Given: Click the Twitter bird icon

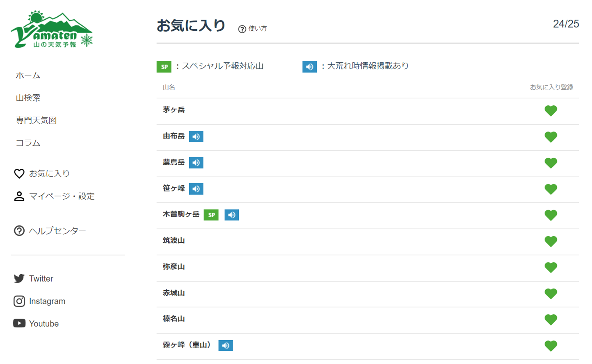Looking at the screenshot, I should click(19, 279).
